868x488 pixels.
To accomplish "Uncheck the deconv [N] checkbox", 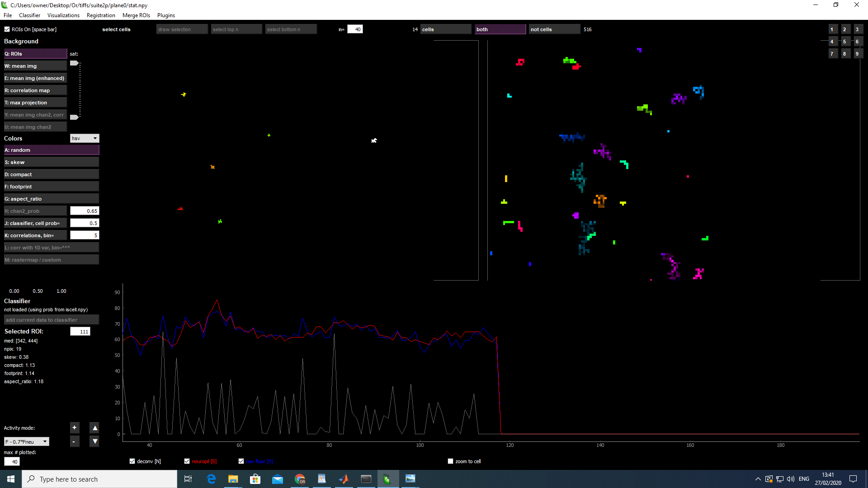I will [132, 461].
